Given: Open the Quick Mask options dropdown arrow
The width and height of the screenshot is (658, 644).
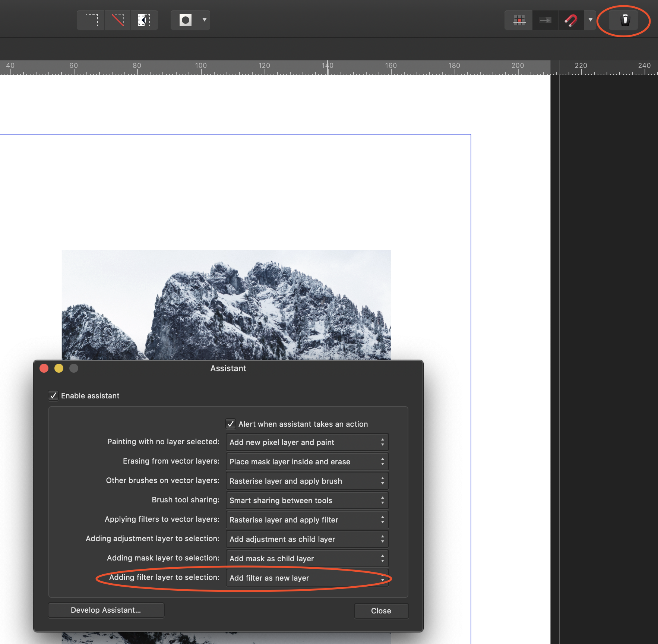Looking at the screenshot, I should point(204,20).
